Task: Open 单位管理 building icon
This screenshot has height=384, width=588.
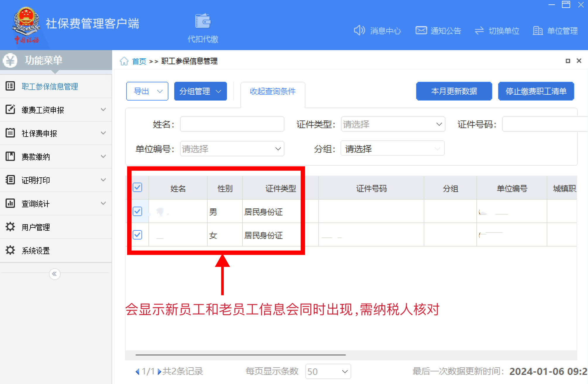Action: click(538, 30)
